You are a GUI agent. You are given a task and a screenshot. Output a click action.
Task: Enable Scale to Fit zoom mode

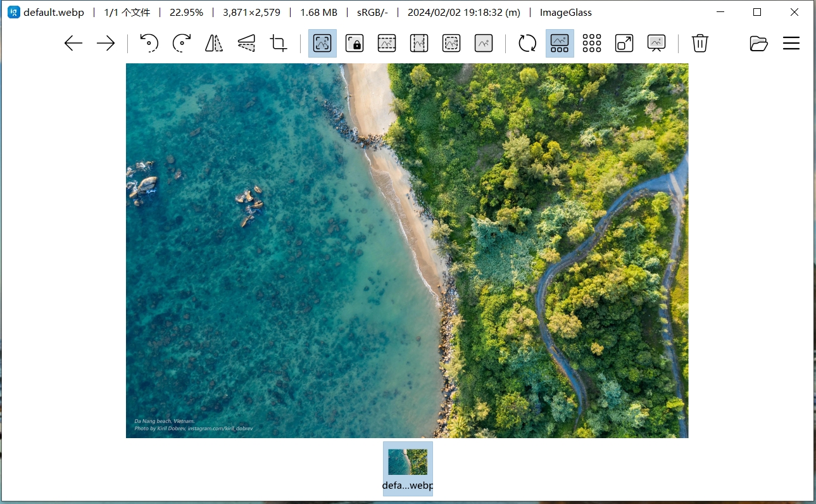pyautogui.click(x=451, y=43)
